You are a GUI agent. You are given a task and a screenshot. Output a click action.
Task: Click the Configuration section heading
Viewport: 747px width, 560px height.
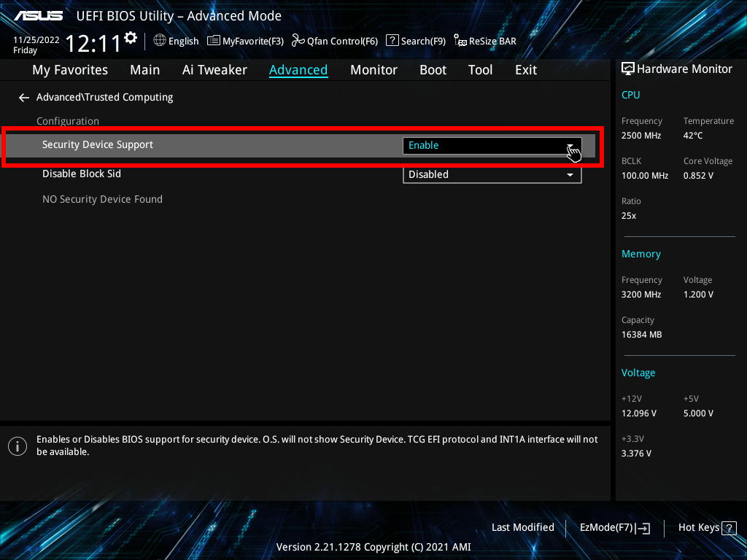(x=68, y=121)
